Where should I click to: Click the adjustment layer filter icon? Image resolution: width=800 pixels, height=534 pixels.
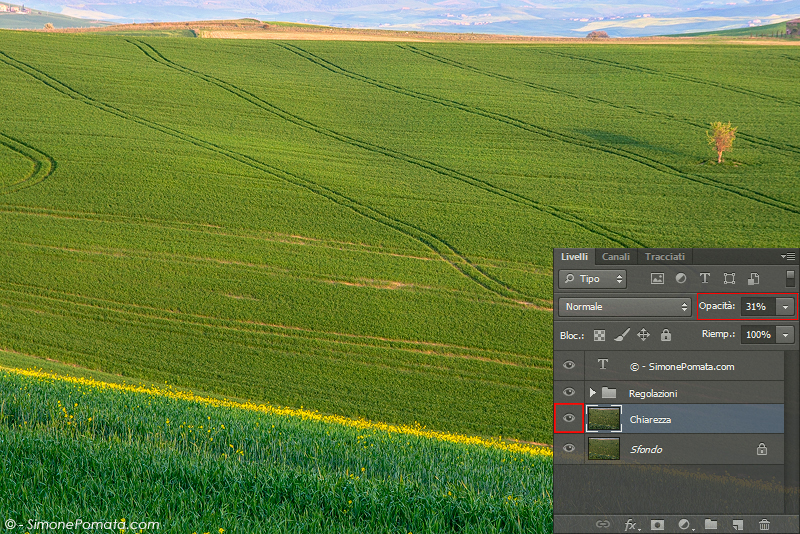coord(681,279)
